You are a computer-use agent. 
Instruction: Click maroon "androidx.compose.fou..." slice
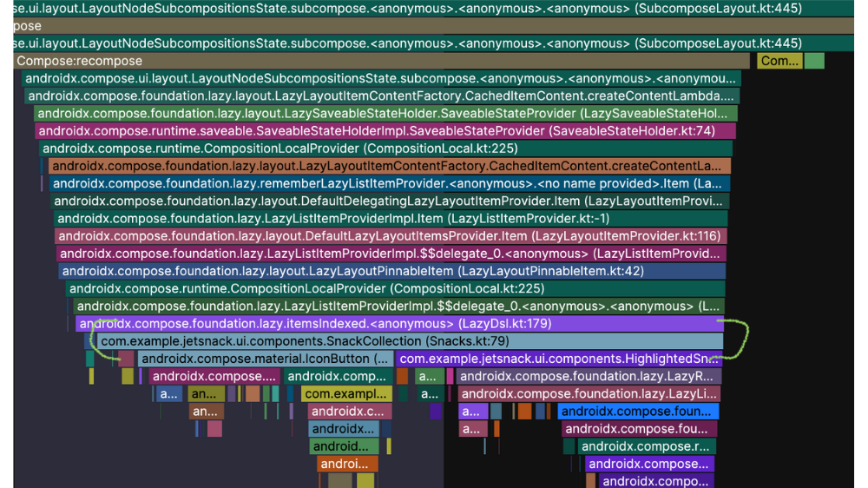coord(640,429)
